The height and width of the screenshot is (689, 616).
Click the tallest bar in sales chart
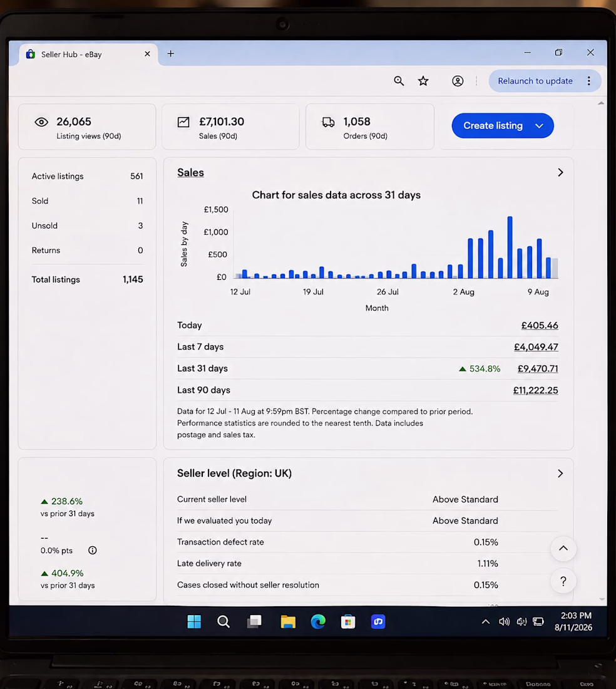[510, 247]
